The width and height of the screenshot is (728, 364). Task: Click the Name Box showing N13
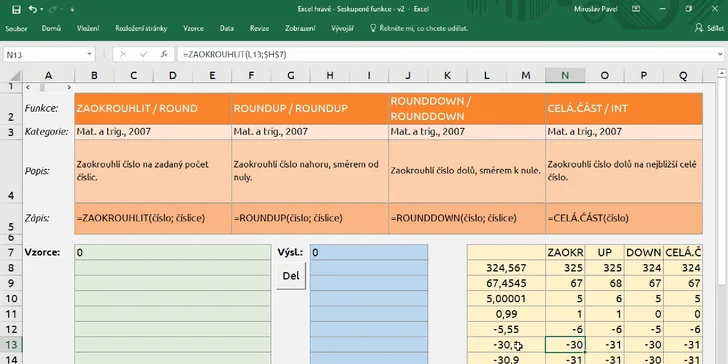44,54
